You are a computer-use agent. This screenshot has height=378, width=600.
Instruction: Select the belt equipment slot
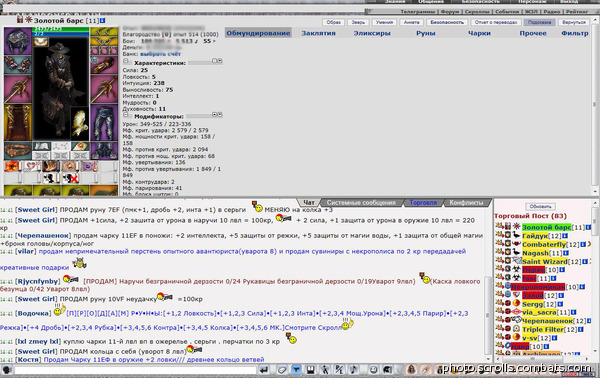click(18, 151)
